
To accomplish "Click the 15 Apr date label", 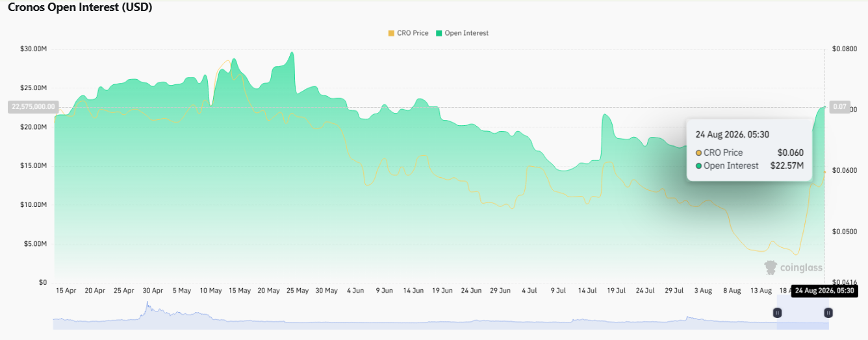I will 66,291.
